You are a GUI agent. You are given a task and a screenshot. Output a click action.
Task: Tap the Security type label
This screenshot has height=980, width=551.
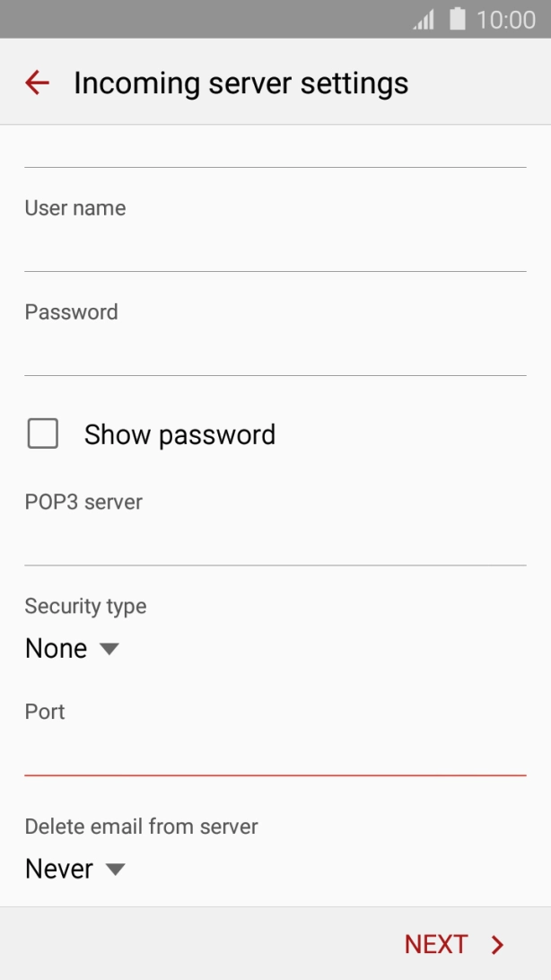pos(85,606)
